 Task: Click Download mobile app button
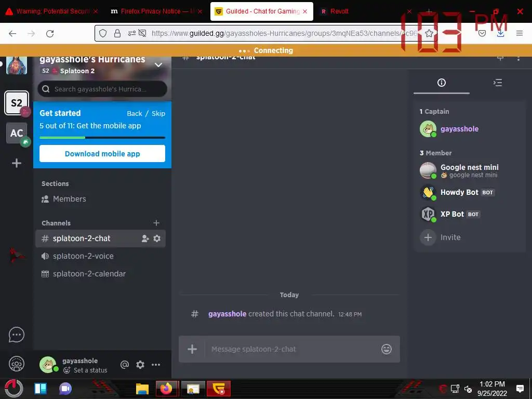pos(102,154)
